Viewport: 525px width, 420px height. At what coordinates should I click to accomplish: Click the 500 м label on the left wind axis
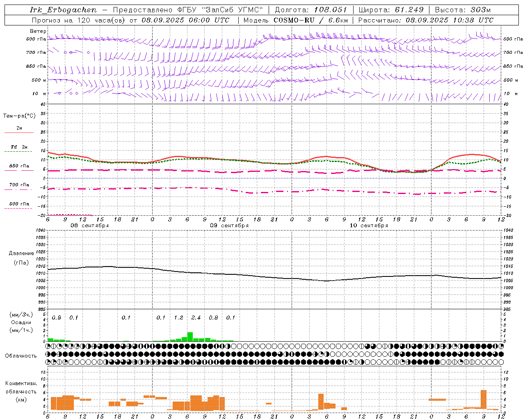[x=39, y=80]
